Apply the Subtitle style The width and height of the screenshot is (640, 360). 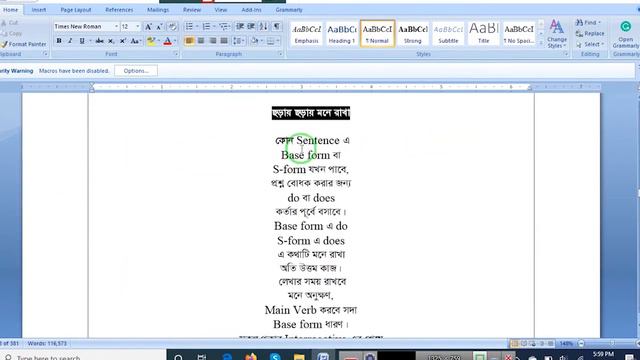[448, 33]
